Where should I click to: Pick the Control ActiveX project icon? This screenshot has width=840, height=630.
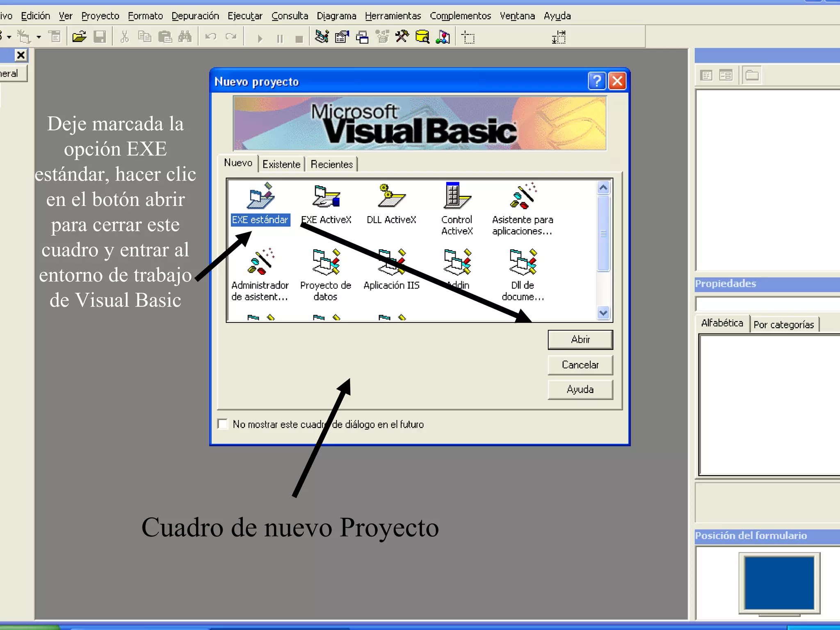click(x=457, y=209)
